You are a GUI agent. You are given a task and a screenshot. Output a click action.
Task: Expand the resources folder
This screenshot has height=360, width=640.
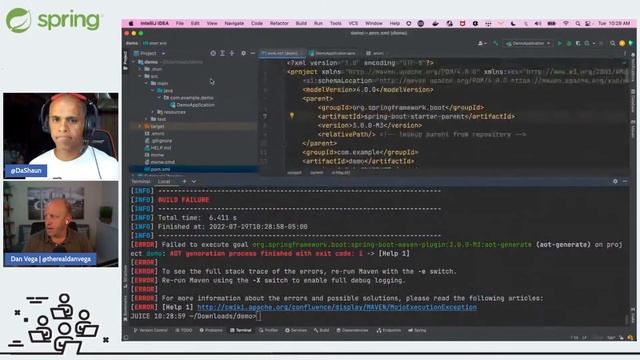(x=153, y=112)
